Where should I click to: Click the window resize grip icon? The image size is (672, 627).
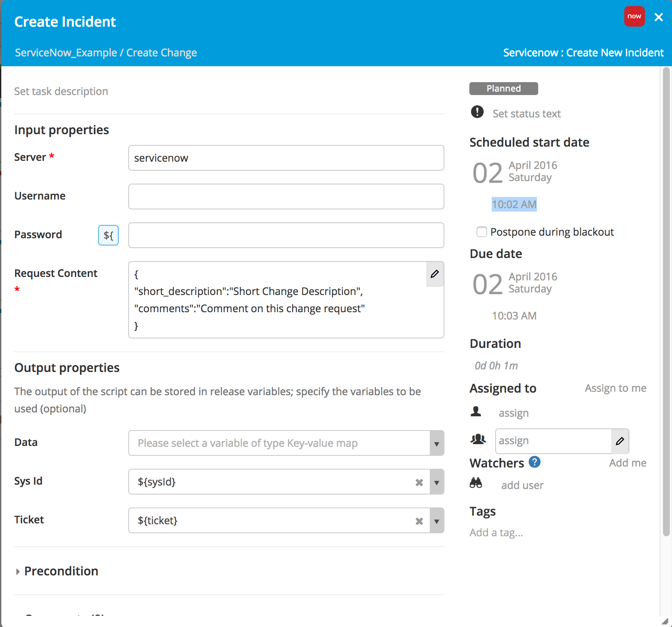click(665, 621)
